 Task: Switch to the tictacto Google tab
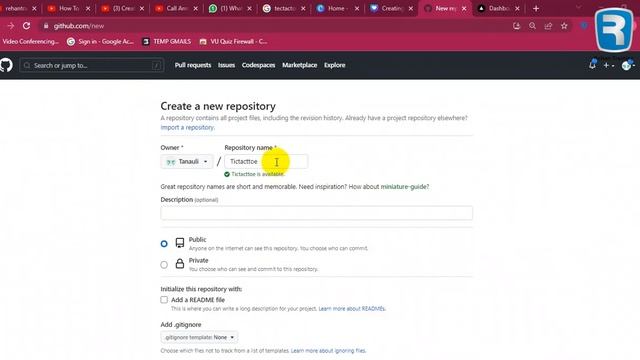(x=283, y=8)
